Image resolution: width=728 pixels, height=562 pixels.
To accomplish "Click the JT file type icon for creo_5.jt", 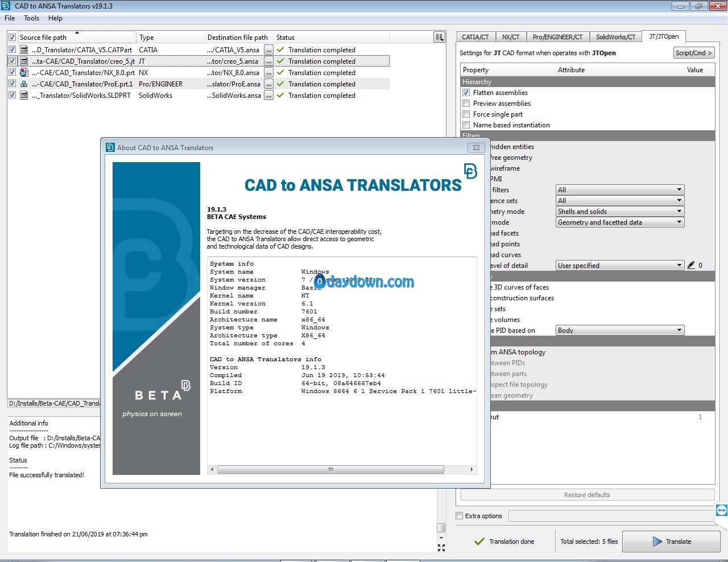I will pyautogui.click(x=24, y=61).
